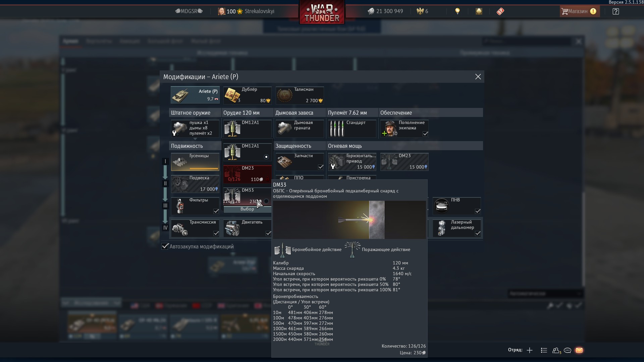644x362 pixels.
Task: Open the squadron people icon
Action: coord(556,350)
